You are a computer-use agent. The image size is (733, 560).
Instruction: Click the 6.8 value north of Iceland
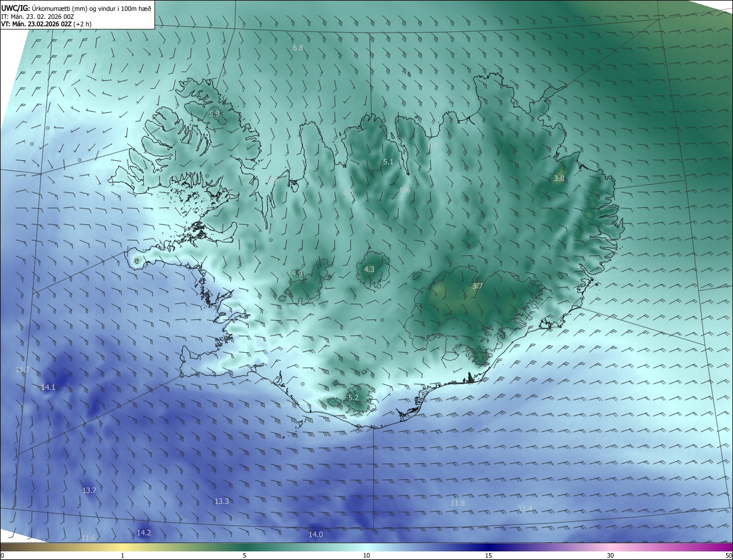click(x=298, y=48)
